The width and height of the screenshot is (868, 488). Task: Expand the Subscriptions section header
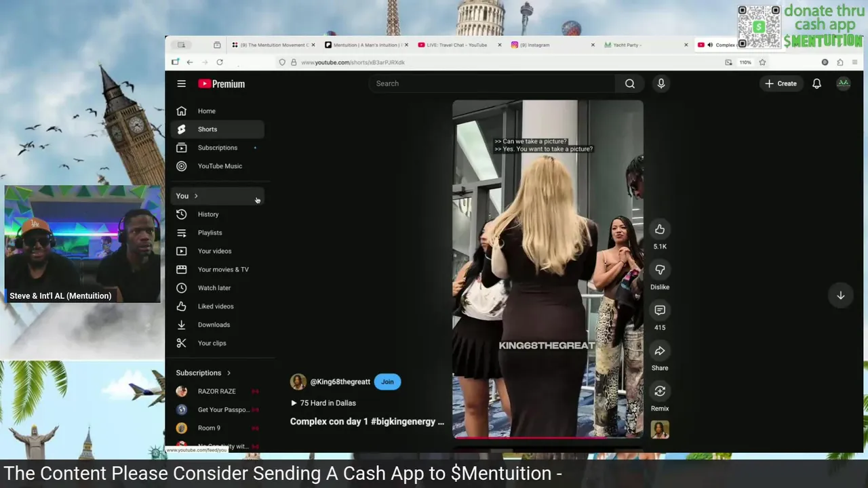tap(203, 373)
